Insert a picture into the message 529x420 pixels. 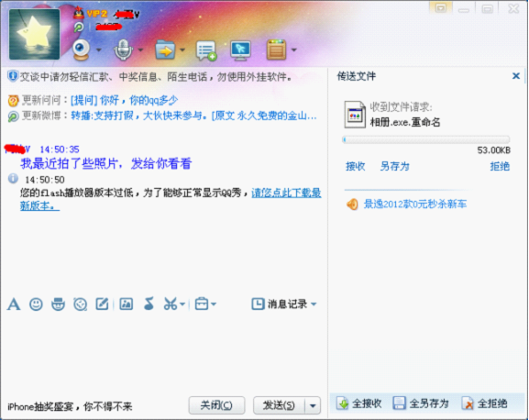pos(127,304)
